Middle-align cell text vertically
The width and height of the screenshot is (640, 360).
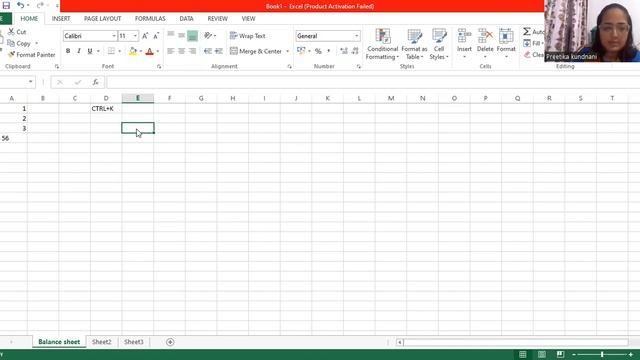click(x=182, y=35)
